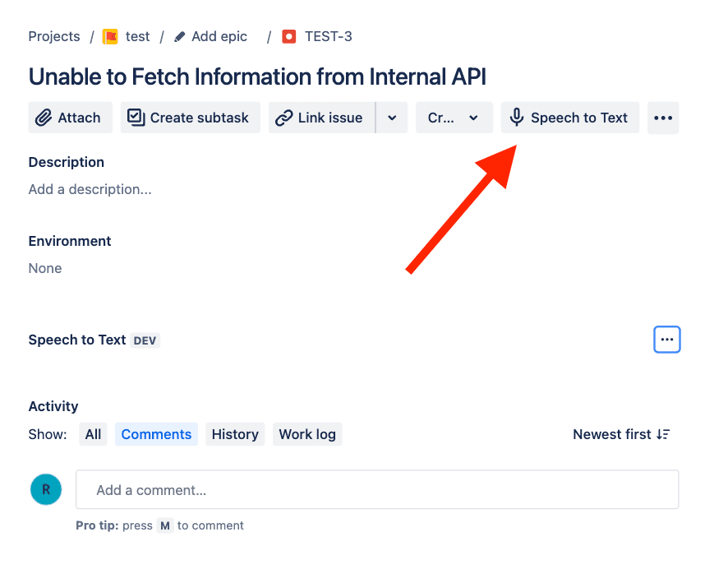Switch to the Comments activity tab

(156, 434)
